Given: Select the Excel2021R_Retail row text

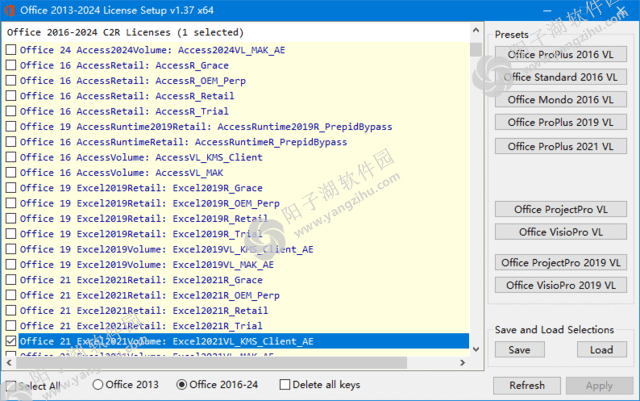Looking at the screenshot, I should click(x=144, y=310).
